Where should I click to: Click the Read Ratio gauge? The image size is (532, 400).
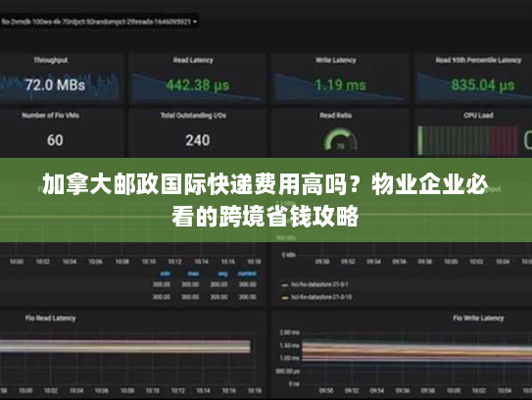(x=340, y=139)
